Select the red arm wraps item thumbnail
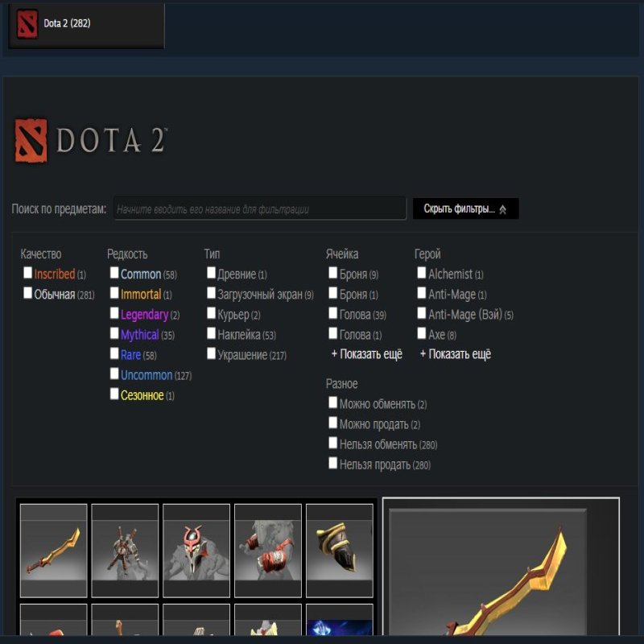 268,551
